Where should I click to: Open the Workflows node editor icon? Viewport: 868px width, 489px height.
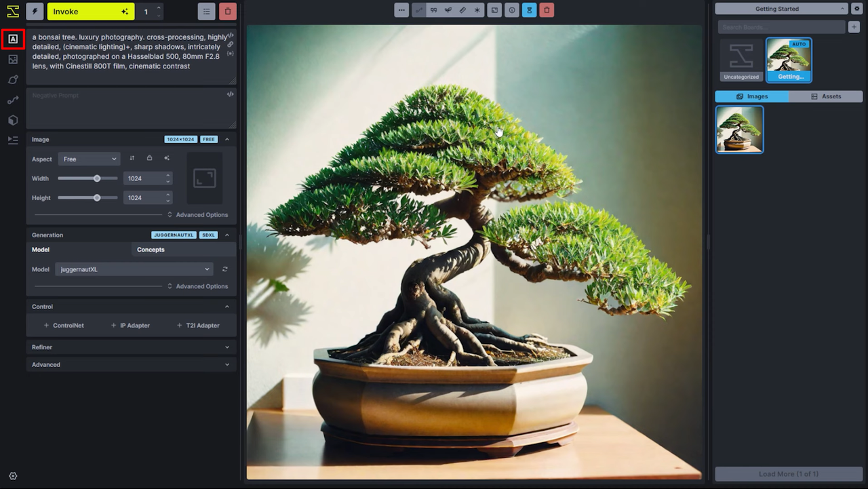tap(12, 100)
